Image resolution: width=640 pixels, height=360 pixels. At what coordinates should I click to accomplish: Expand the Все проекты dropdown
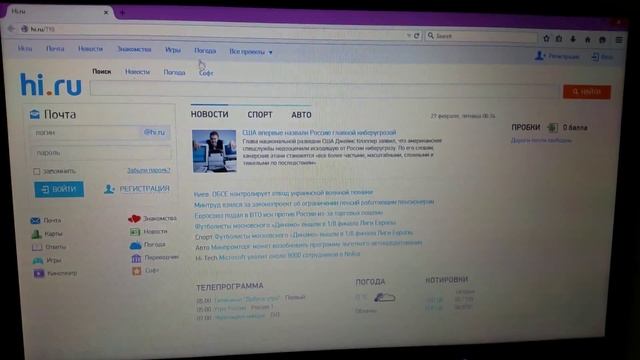251,52
